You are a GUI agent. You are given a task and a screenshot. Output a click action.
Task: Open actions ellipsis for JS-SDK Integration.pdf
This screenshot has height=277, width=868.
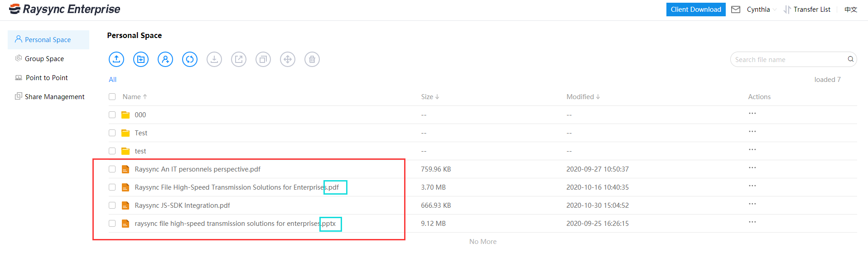(752, 204)
